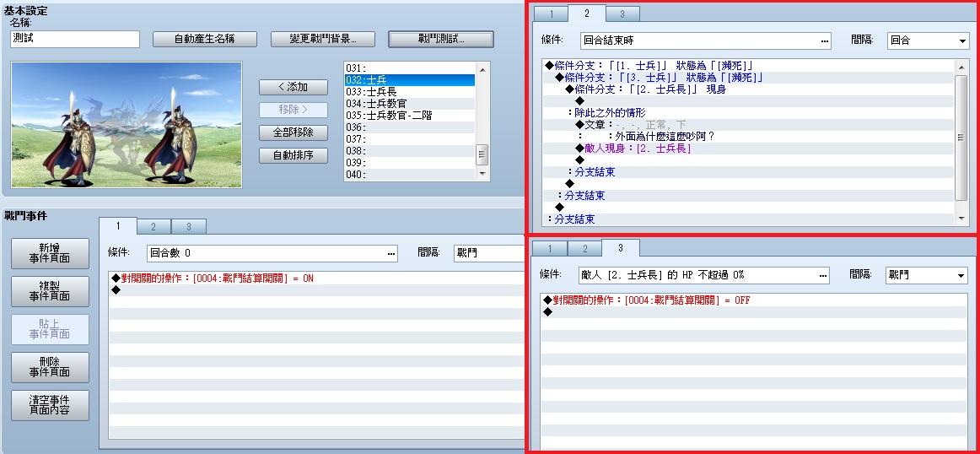Click the 自動產生名稱 button
The height and width of the screenshot is (454, 980).
coord(204,39)
